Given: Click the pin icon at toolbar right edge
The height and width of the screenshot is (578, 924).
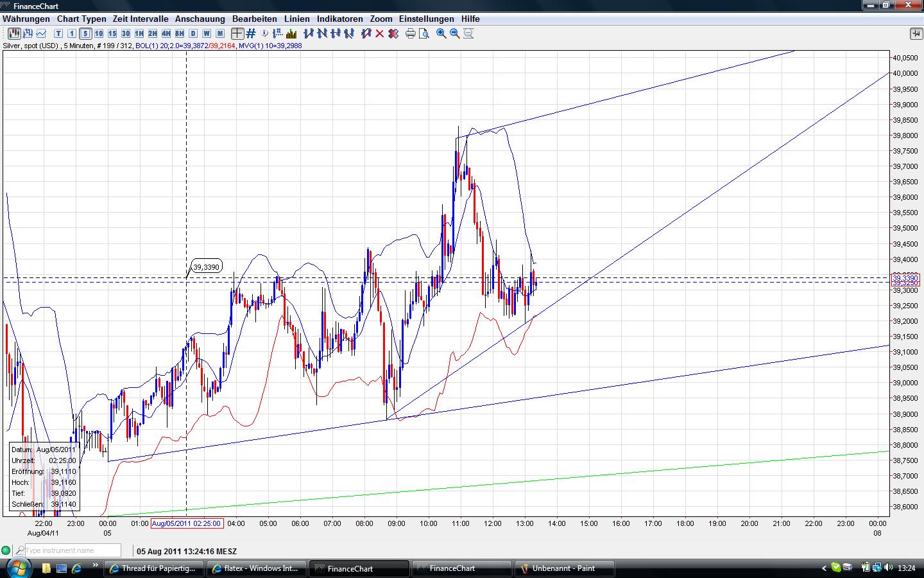Looking at the screenshot, I should (x=916, y=33).
